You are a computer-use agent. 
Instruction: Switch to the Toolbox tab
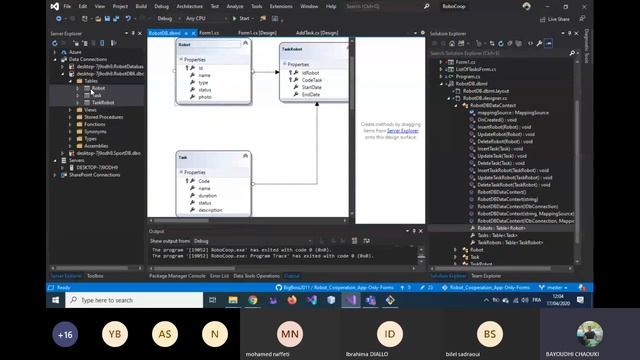coord(95,276)
